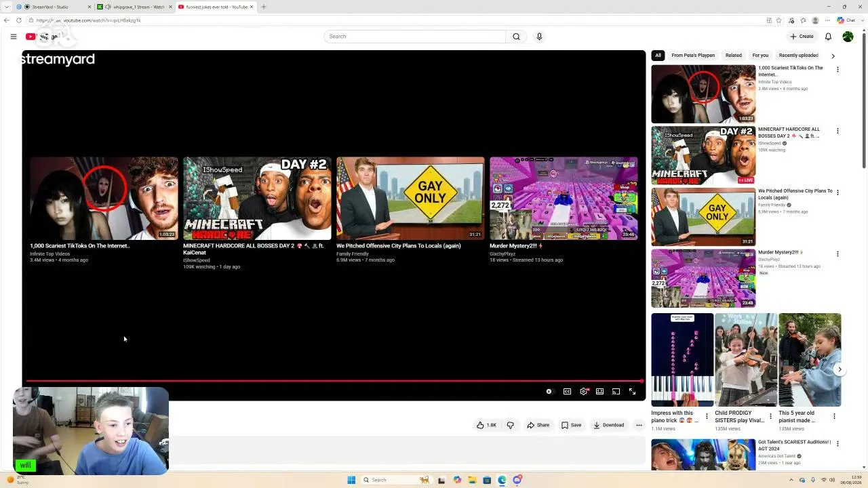Viewport: 868px width, 488px height.
Task: Open File Explorer from the taskbar
Action: coord(472,480)
